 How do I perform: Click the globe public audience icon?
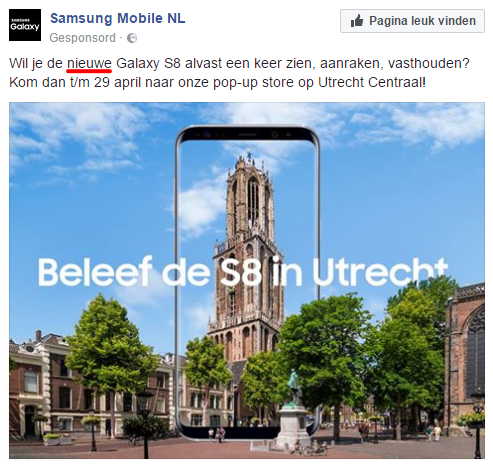point(132,38)
